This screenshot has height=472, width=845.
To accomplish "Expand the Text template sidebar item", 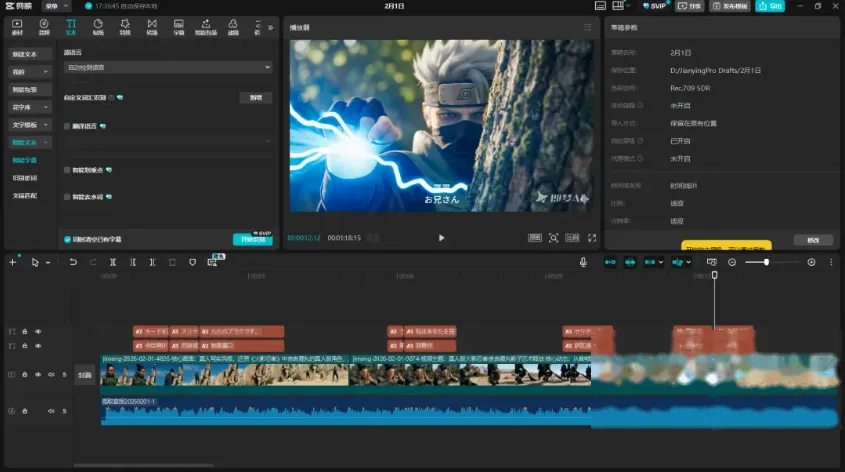I will 30,125.
